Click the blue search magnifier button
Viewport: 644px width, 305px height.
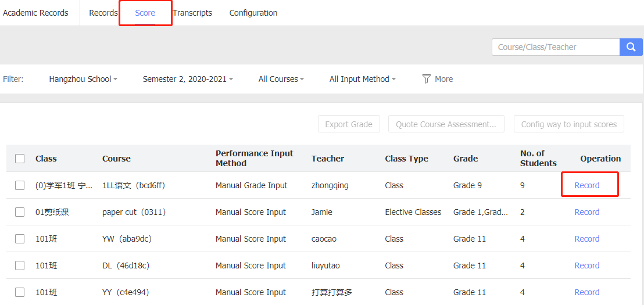(631, 47)
